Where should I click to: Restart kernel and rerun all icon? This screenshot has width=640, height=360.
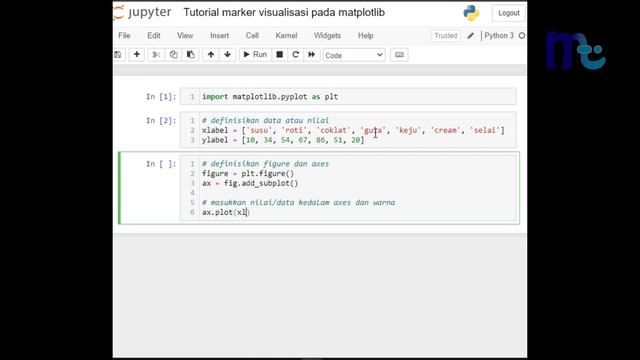[x=311, y=55]
